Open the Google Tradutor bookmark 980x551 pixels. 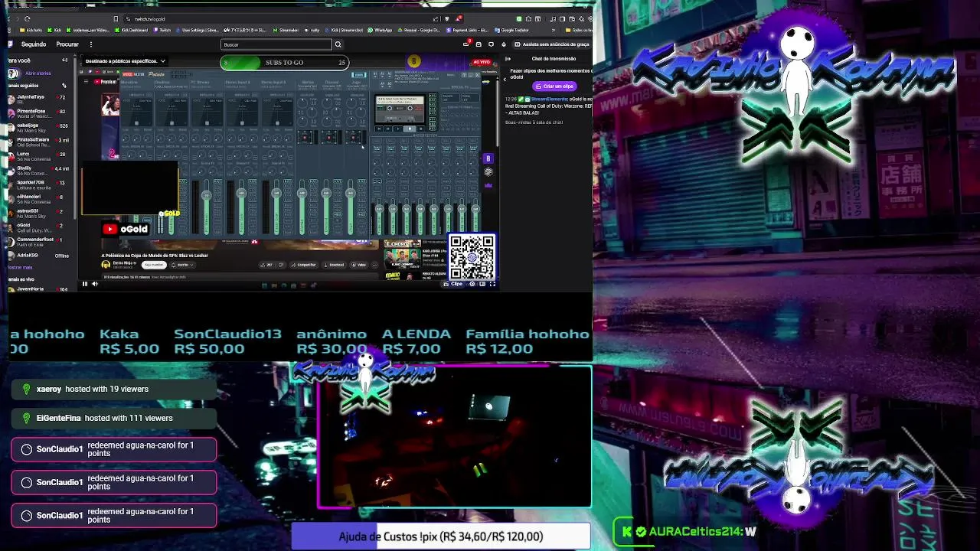click(x=512, y=30)
